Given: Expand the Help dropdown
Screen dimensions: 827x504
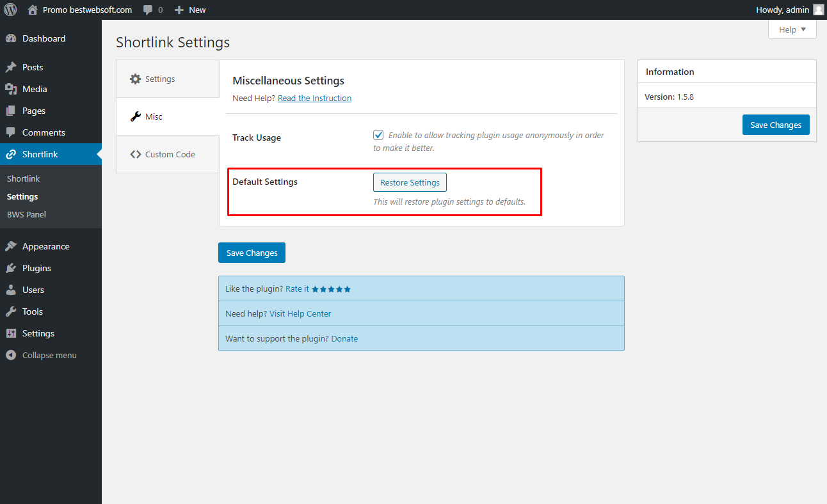Looking at the screenshot, I should [792, 29].
